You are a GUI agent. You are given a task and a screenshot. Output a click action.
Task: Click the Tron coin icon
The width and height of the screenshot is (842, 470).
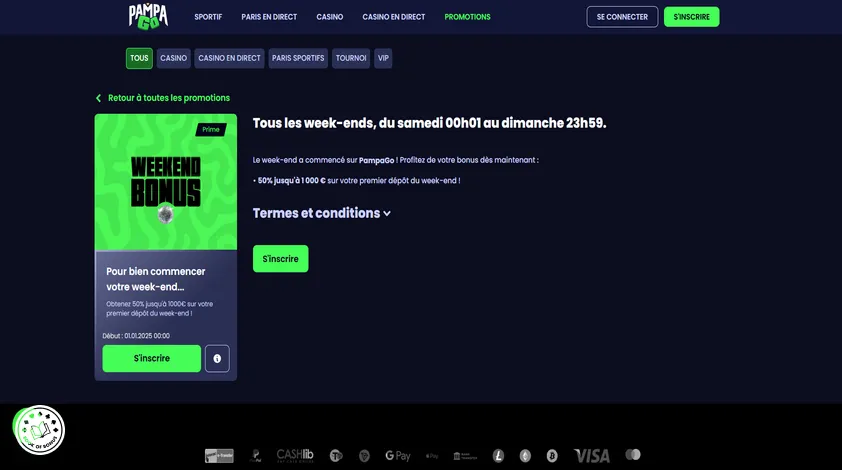[364, 456]
